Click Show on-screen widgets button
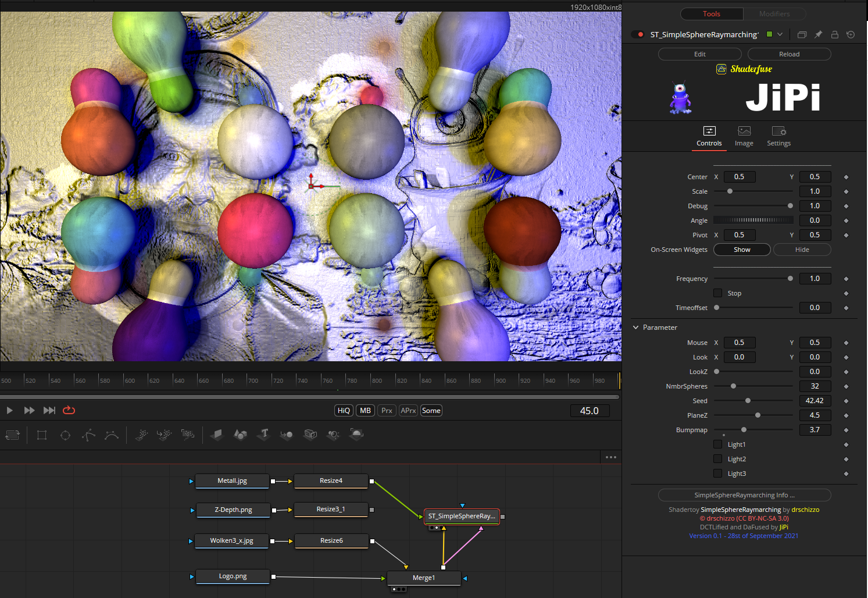 pos(742,250)
